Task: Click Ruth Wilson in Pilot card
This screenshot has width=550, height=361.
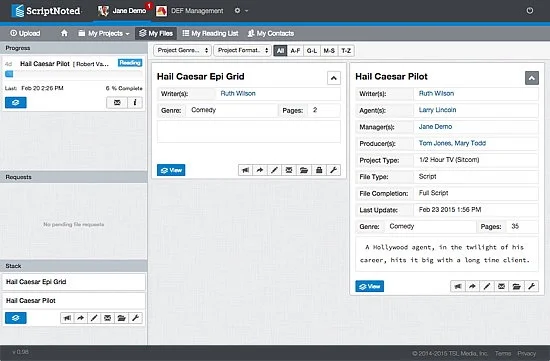Action: tap(436, 93)
